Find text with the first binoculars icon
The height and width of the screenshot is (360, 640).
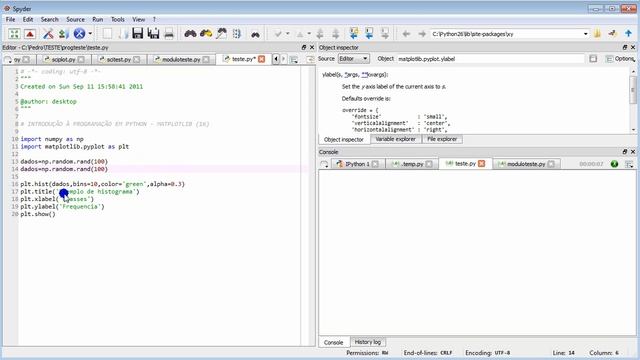pos(190,34)
